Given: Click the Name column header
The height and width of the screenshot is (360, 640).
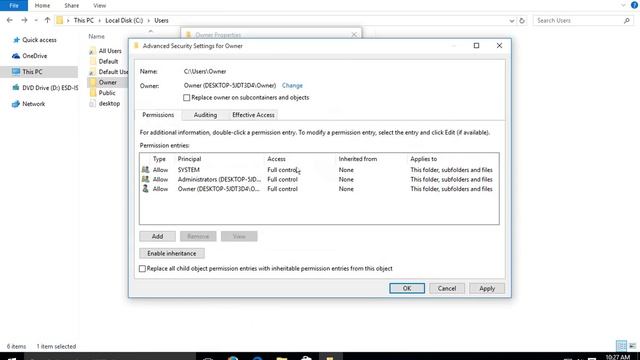Looking at the screenshot, I should (96, 36).
